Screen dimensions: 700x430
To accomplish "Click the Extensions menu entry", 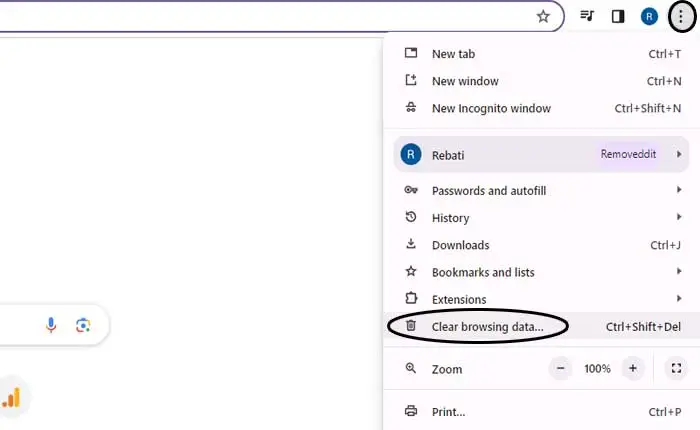I will click(459, 299).
